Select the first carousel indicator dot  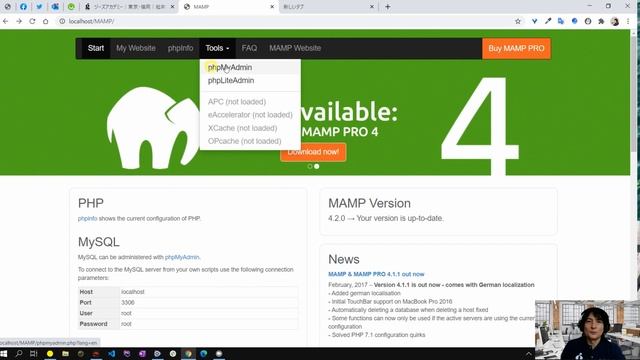click(310, 167)
